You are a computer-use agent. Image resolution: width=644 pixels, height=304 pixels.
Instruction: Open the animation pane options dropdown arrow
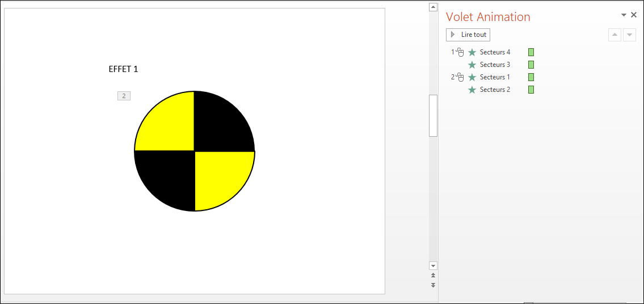click(624, 15)
